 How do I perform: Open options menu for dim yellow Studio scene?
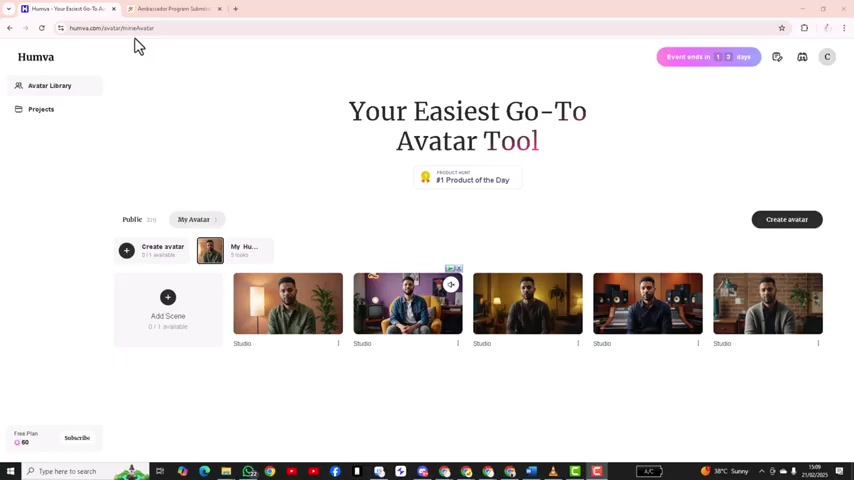point(578,343)
